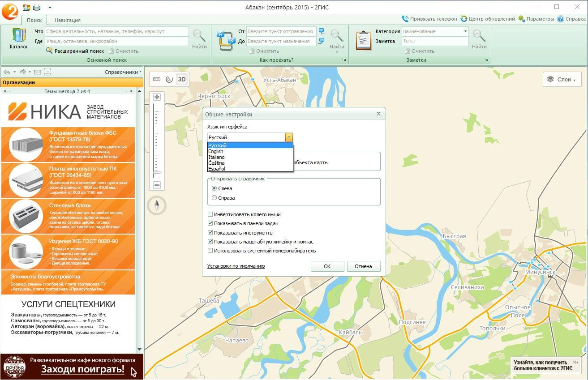This screenshot has height=380, width=588.
Task: Zoom out with the map minus button
Action: (x=157, y=185)
